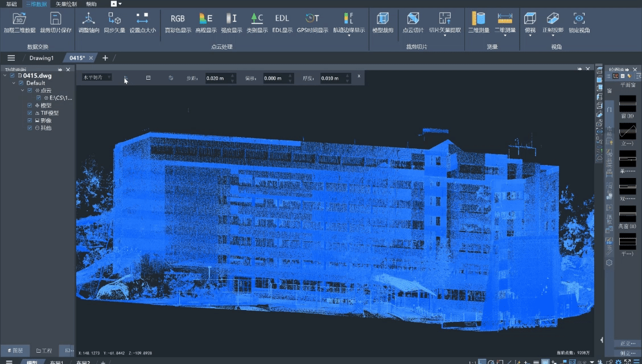642x364 pixels.
Task: Start the 三维测量 3D measurement tool
Action: click(x=478, y=19)
